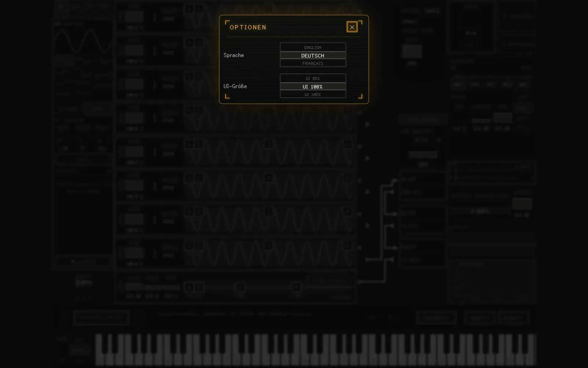Viewport: 588px width, 368px height.
Task: Click first small square icon in bottom mixer row
Action: [189, 287]
